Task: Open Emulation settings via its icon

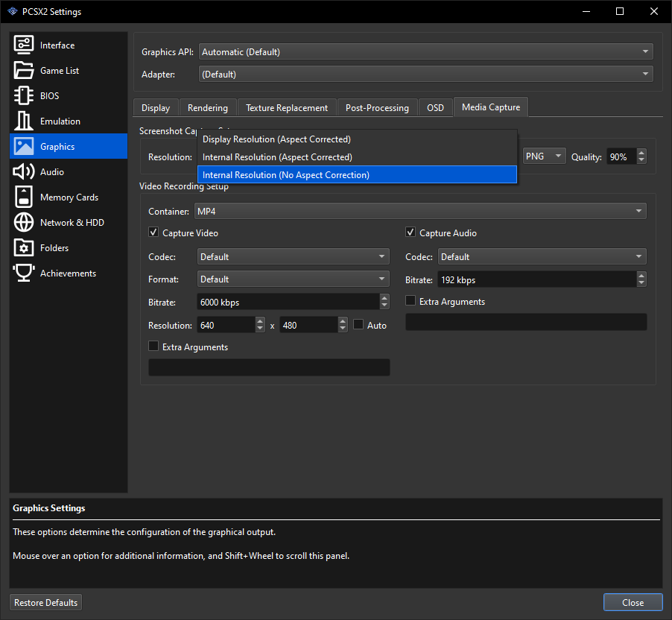Action: 24,121
